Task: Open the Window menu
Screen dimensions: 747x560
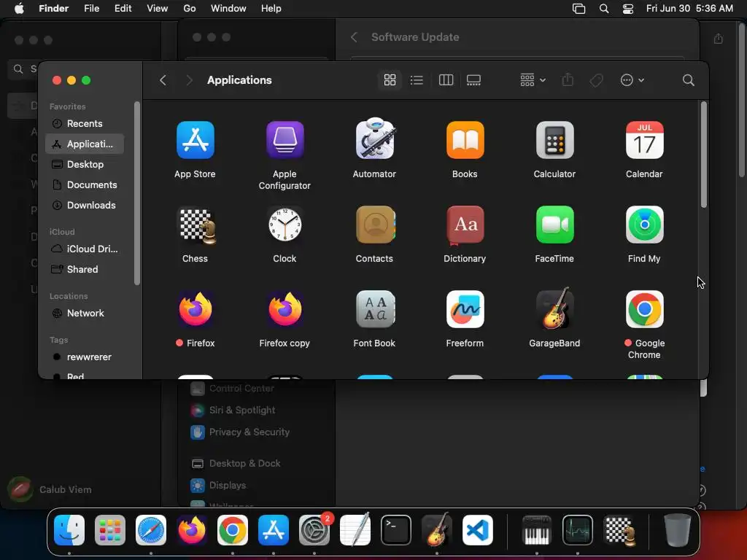Action: click(228, 9)
